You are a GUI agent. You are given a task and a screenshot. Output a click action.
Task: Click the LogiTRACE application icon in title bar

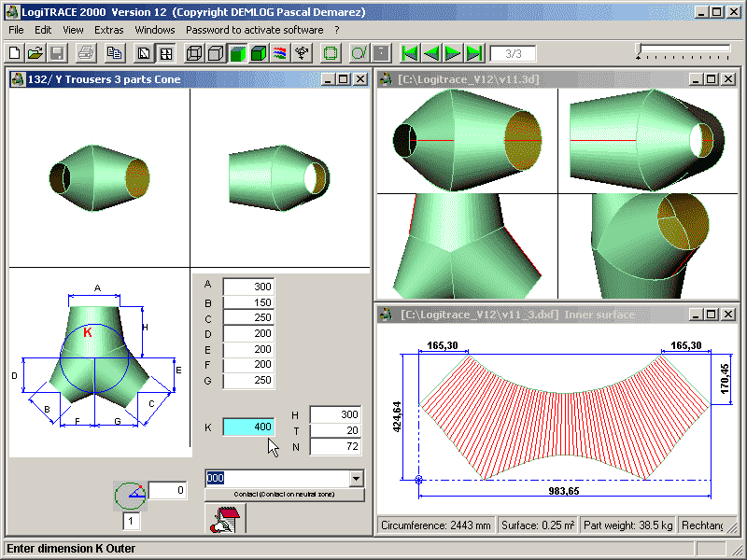(12, 12)
